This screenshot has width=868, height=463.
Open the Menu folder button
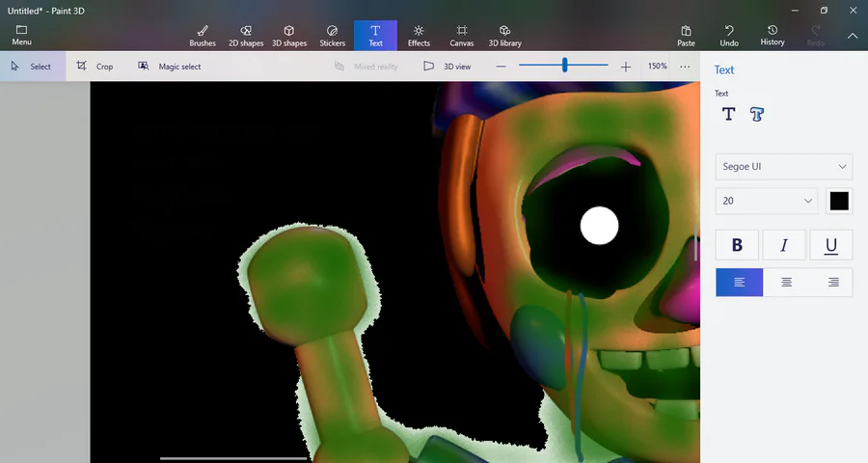pyautogui.click(x=21, y=35)
